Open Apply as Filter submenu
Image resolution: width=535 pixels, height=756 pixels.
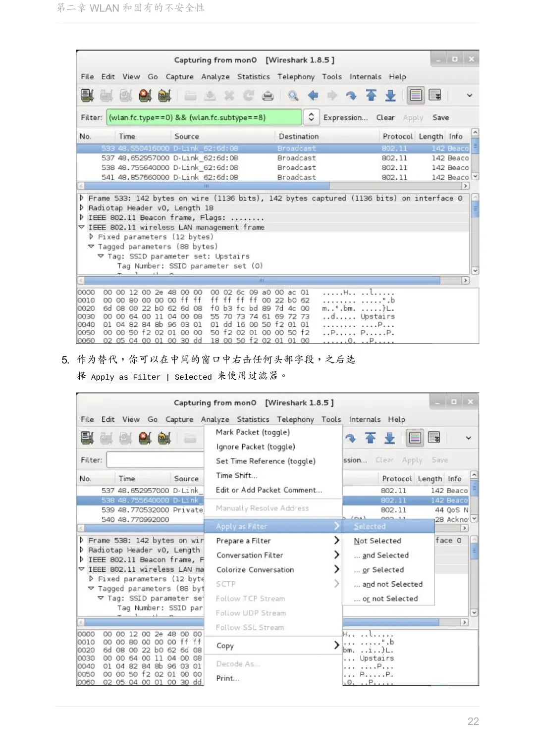click(x=273, y=526)
